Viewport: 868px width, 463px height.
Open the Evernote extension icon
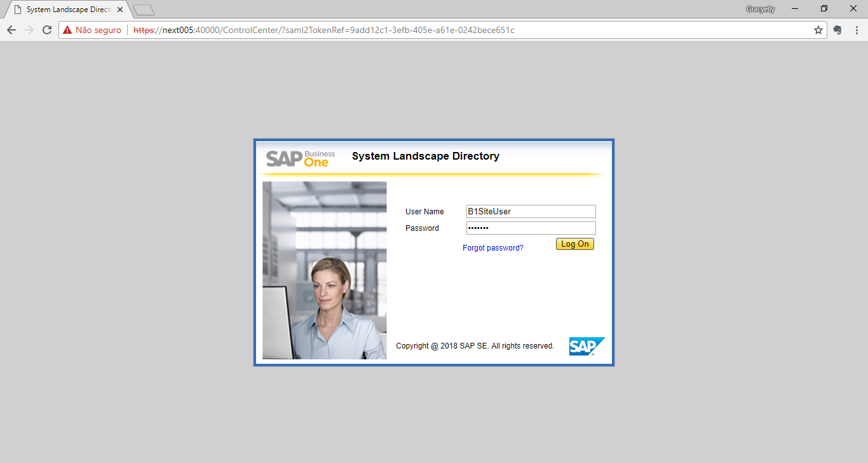[837, 30]
